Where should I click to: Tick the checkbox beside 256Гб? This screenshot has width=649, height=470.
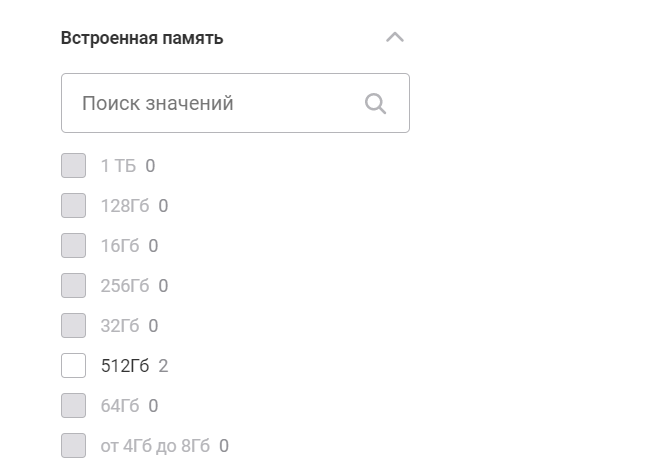click(74, 285)
